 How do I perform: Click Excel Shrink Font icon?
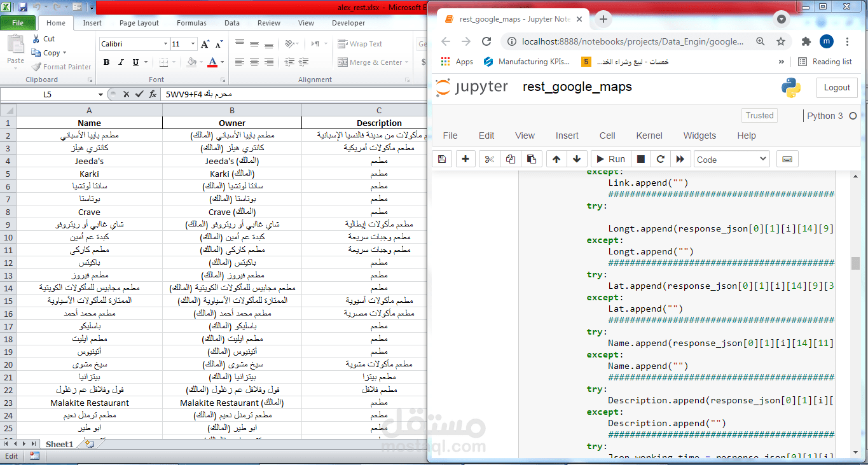click(x=219, y=44)
